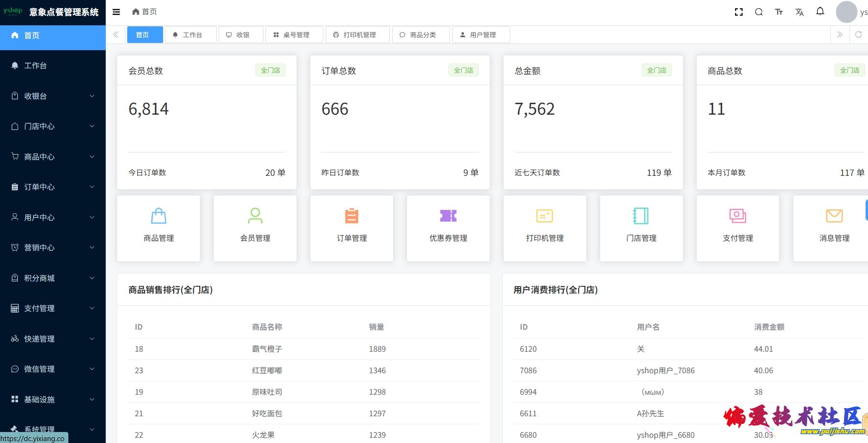Open the language translation icon
Viewport: 868px width, 443px height.
(799, 12)
